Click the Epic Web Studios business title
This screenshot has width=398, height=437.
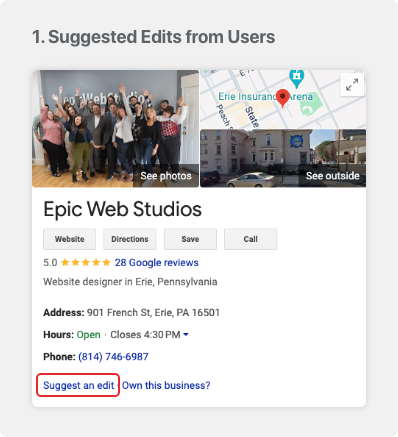pos(122,209)
